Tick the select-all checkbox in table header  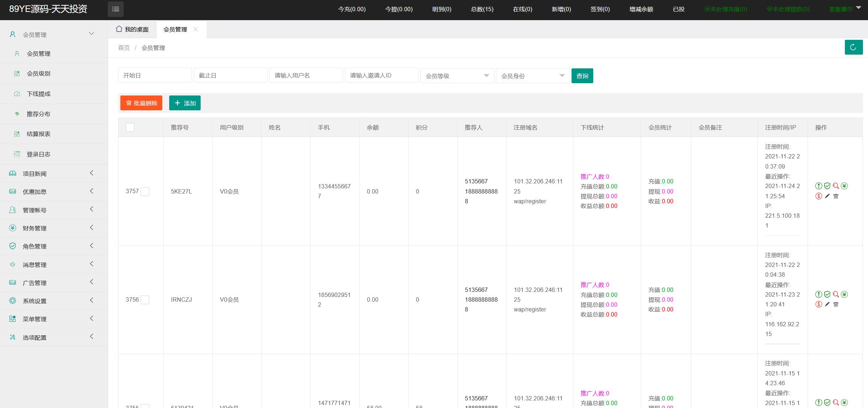(130, 127)
